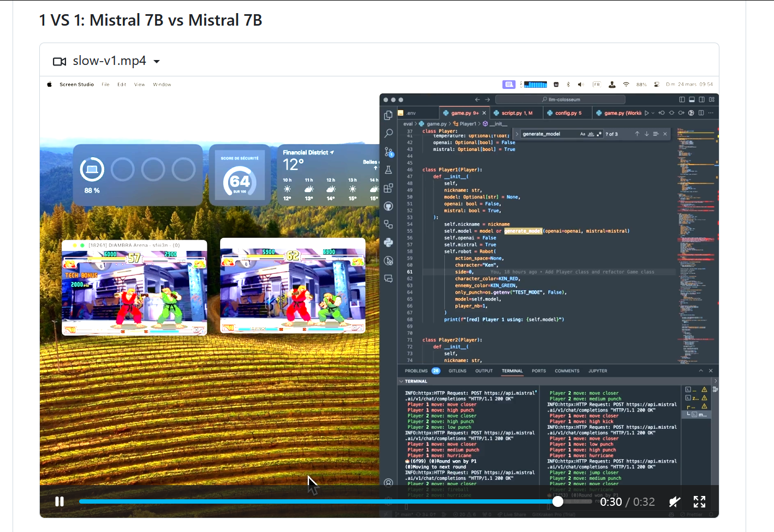Close the find widget
This screenshot has height=532, width=774.
tap(665, 134)
